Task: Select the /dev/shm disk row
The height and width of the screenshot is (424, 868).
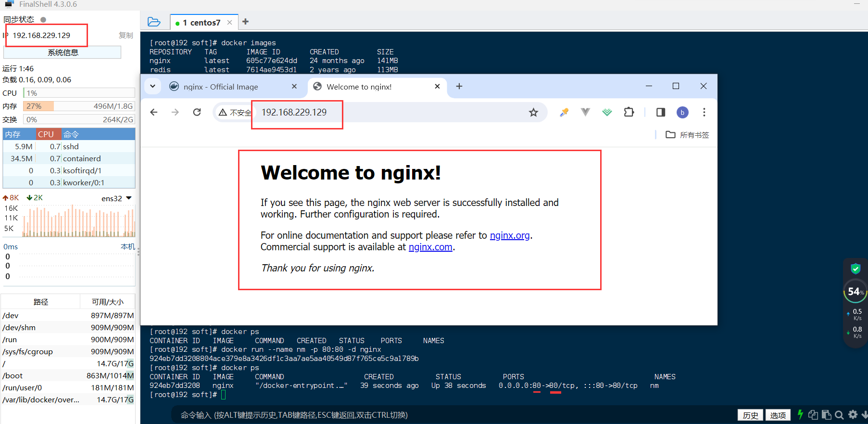Action: click(68, 327)
